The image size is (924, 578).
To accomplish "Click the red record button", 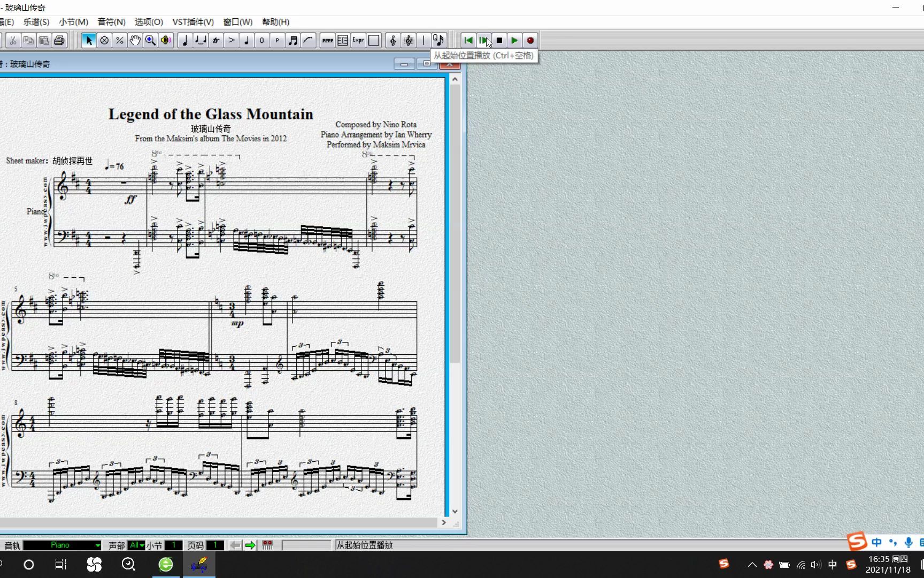I will click(x=530, y=40).
